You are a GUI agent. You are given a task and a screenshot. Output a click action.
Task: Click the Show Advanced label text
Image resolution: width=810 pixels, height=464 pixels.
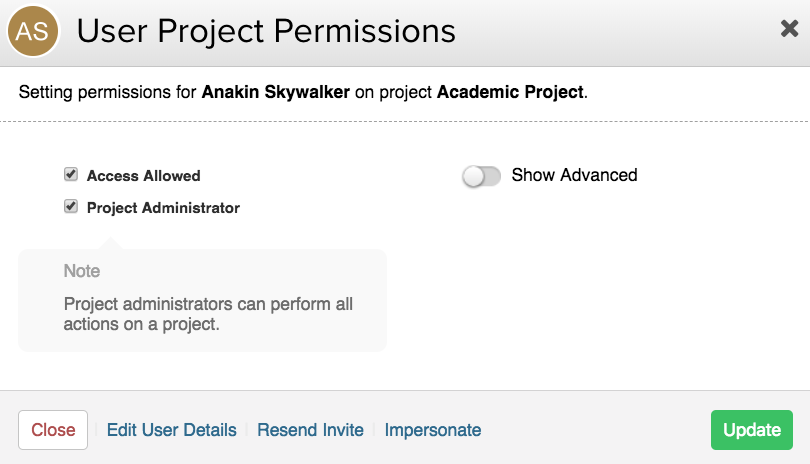click(574, 175)
